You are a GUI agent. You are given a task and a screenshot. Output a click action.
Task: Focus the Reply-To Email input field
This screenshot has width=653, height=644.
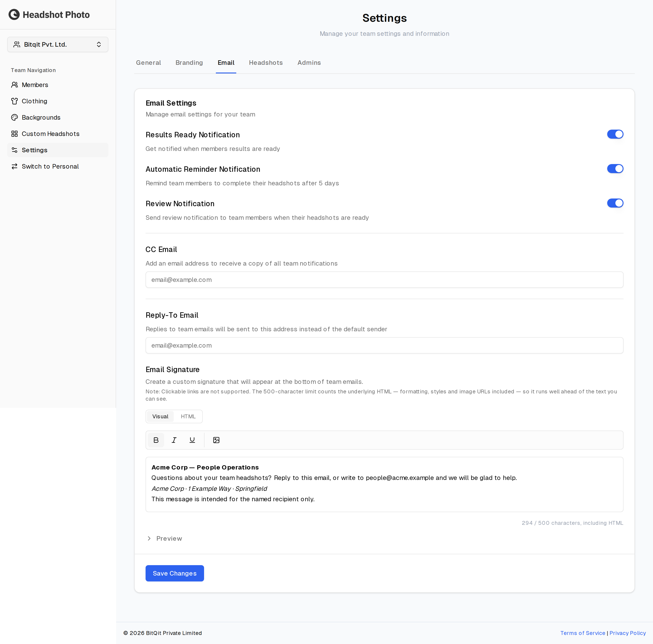pos(384,346)
